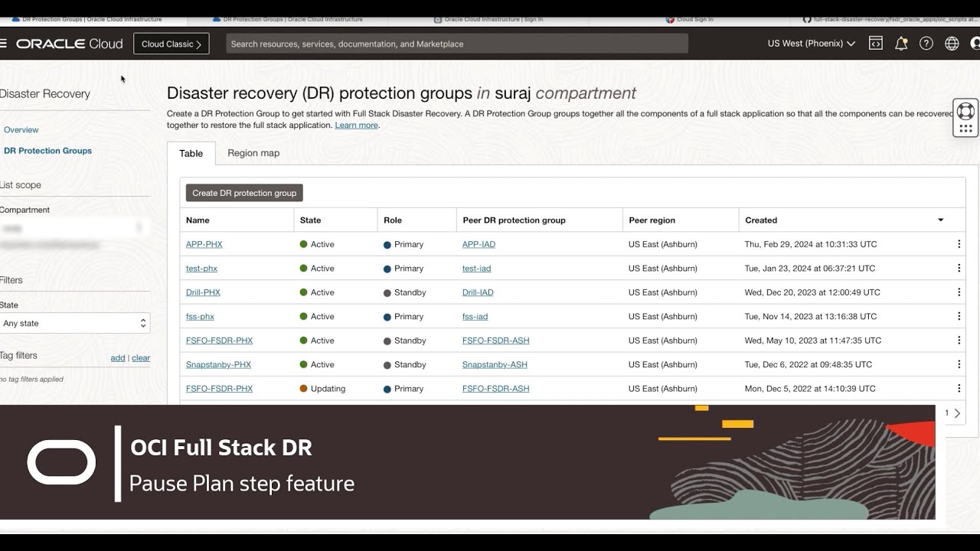Open the test-phx protection group

coord(201,269)
